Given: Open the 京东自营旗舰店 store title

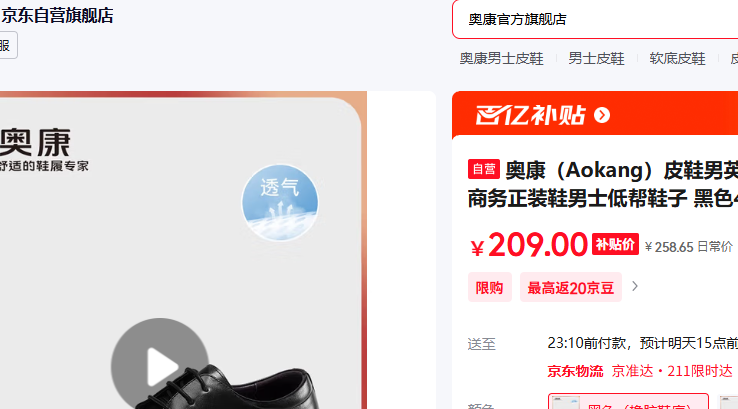Looking at the screenshot, I should (57, 16).
